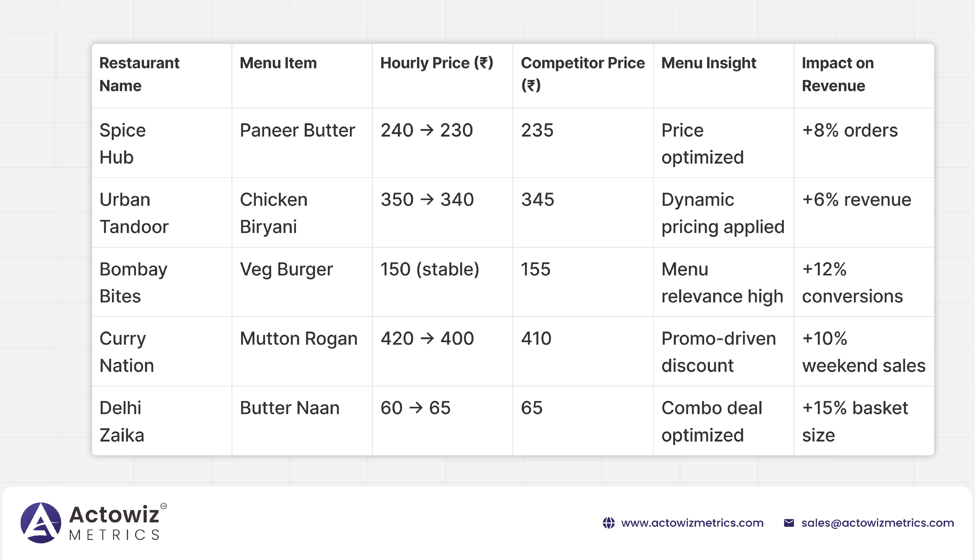Click the globe icon beside the website
The height and width of the screenshot is (560, 975).
tap(609, 523)
